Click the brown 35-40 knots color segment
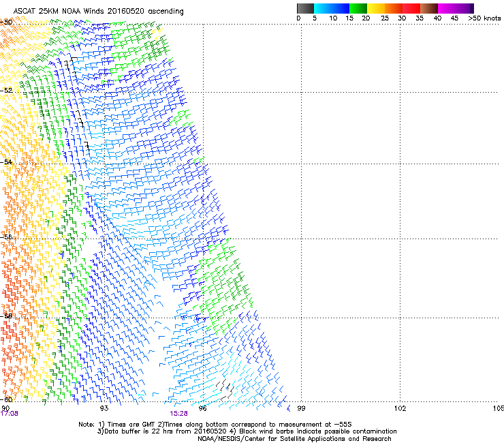504x443 pixels. click(x=429, y=8)
